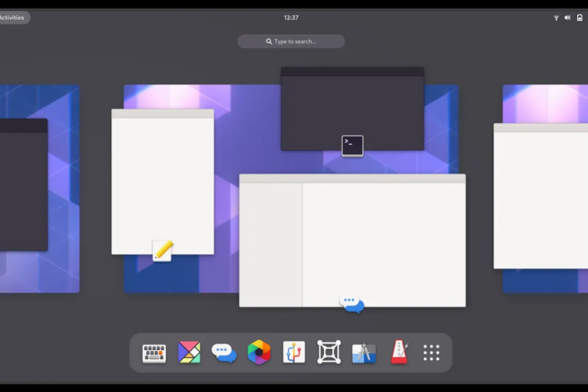Select the large chat window thumbnail
This screenshot has width=588, height=392.
tap(352, 240)
